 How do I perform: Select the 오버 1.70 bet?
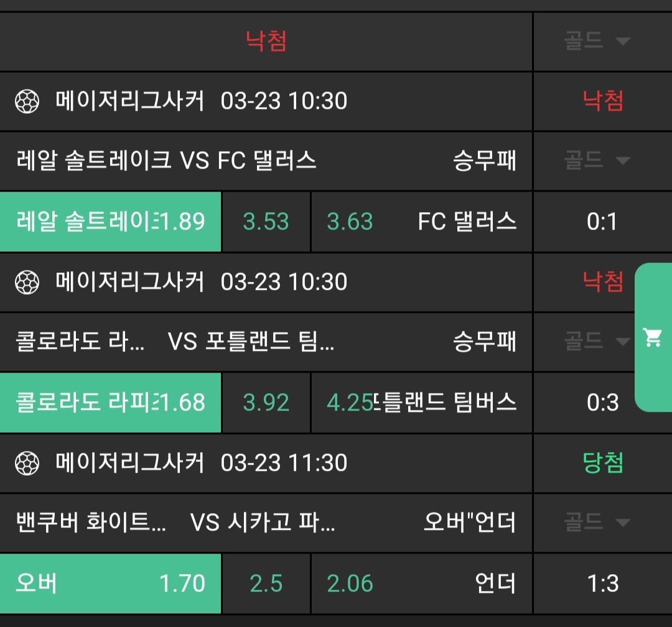(111, 583)
